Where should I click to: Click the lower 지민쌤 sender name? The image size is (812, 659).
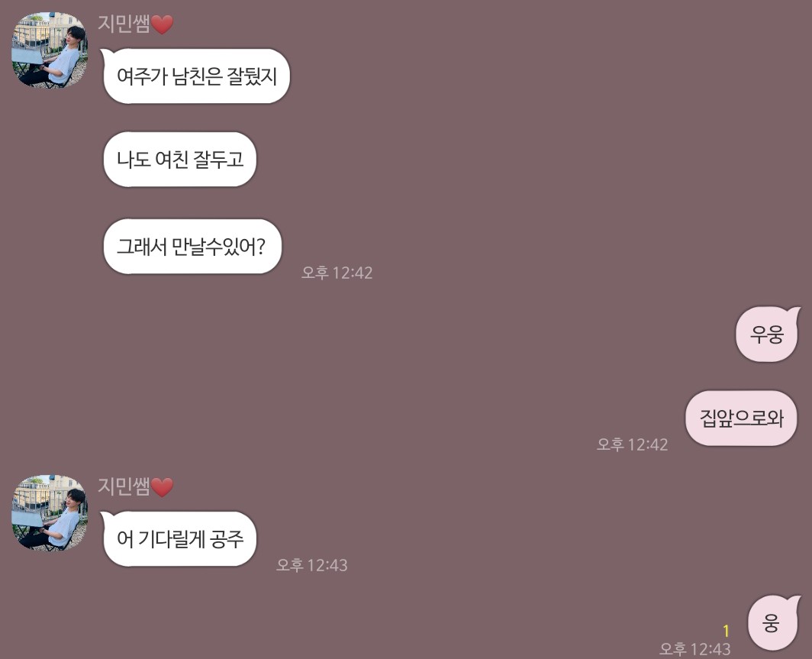point(124,486)
